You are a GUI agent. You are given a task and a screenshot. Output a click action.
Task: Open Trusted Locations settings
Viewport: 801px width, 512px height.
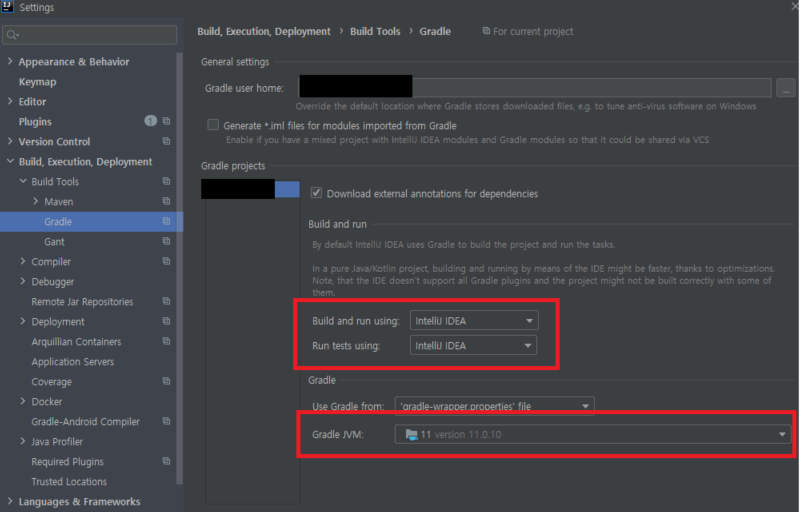[x=69, y=481]
